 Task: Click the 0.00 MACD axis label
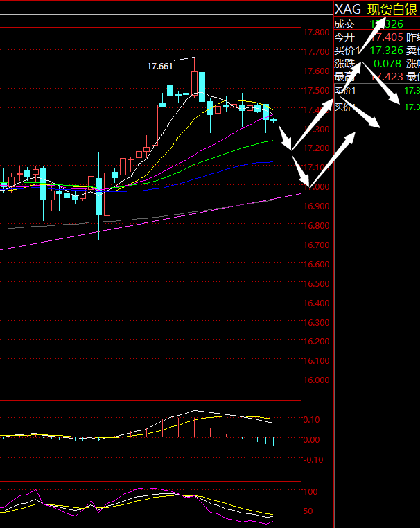312,440
